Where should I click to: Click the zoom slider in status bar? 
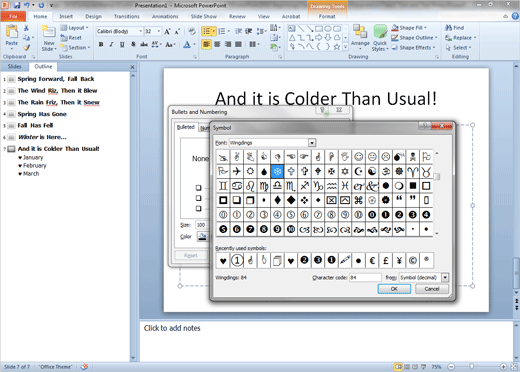pyautogui.click(x=471, y=366)
